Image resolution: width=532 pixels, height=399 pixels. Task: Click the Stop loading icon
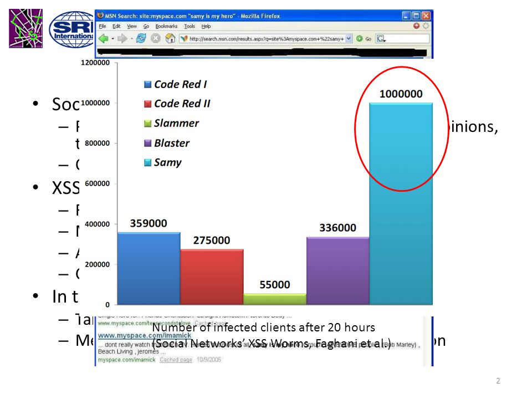coord(156,38)
